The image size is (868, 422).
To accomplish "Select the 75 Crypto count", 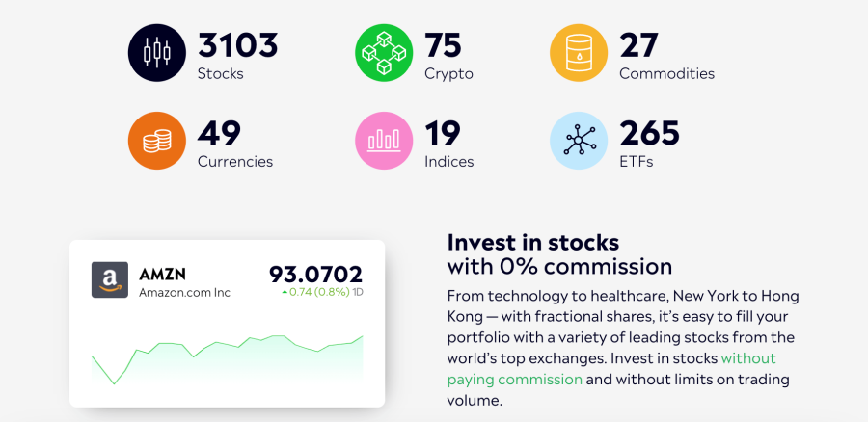I will coord(443,45).
